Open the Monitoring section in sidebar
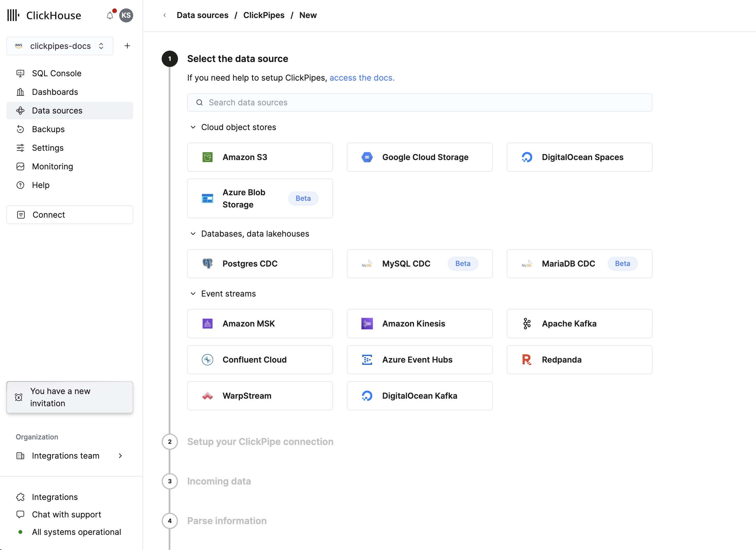Screen dimensions: 756x550 point(52,166)
